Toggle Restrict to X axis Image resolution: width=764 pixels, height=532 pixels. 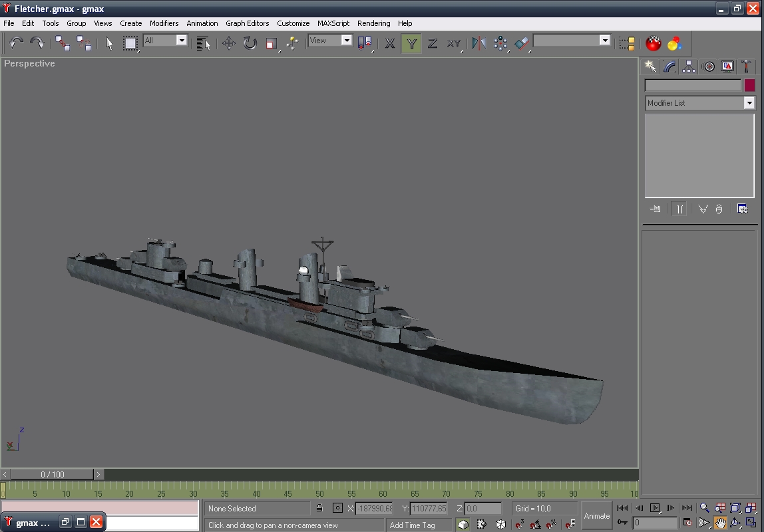(x=390, y=43)
